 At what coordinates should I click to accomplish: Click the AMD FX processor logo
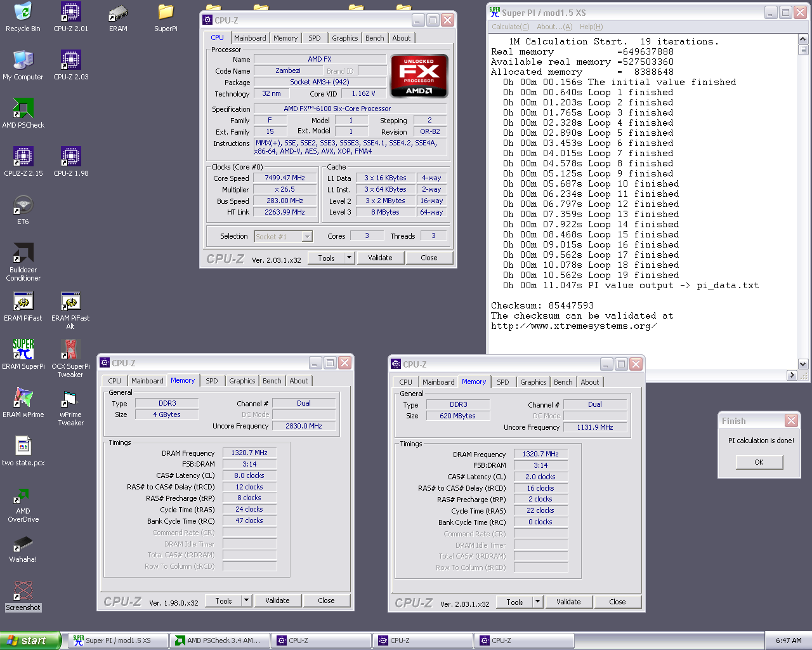(419, 76)
